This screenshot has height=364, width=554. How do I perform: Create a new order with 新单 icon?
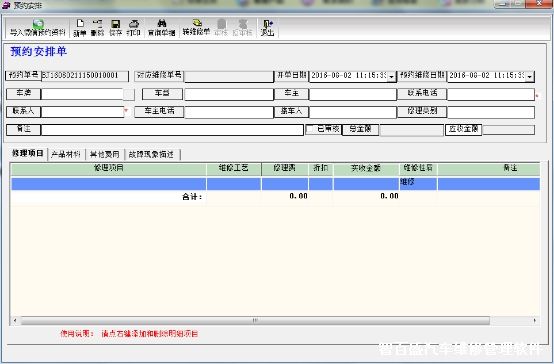(x=80, y=24)
